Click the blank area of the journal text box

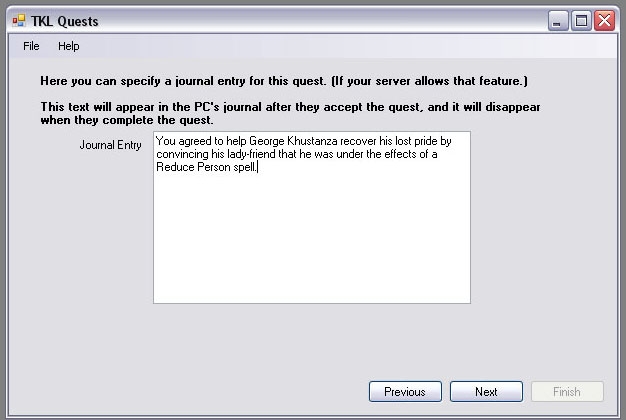point(311,240)
